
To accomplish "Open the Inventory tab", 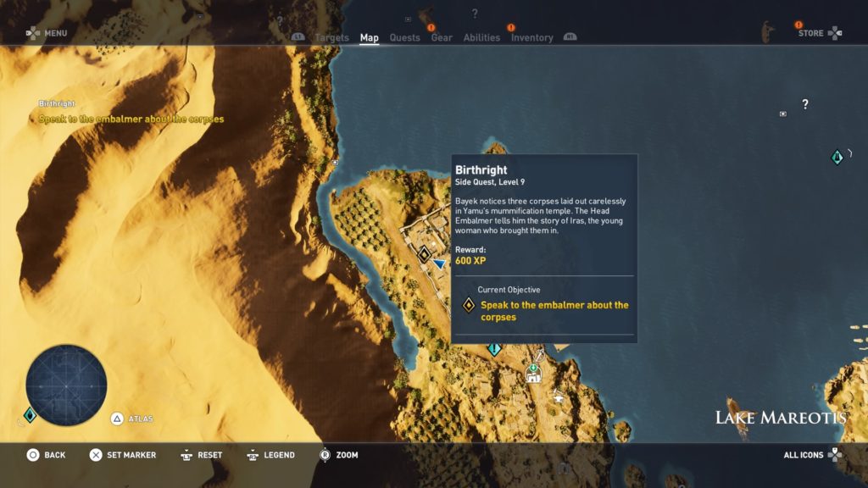I will click(x=531, y=37).
